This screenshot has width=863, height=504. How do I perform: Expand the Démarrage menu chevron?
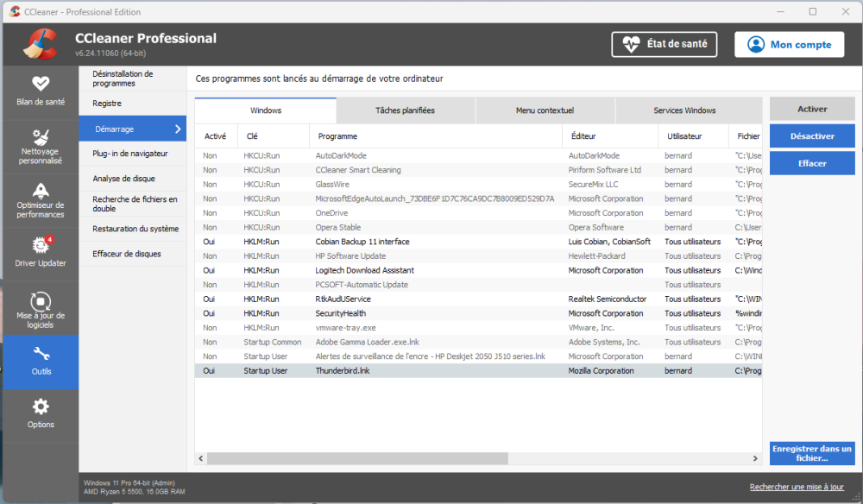[178, 129]
